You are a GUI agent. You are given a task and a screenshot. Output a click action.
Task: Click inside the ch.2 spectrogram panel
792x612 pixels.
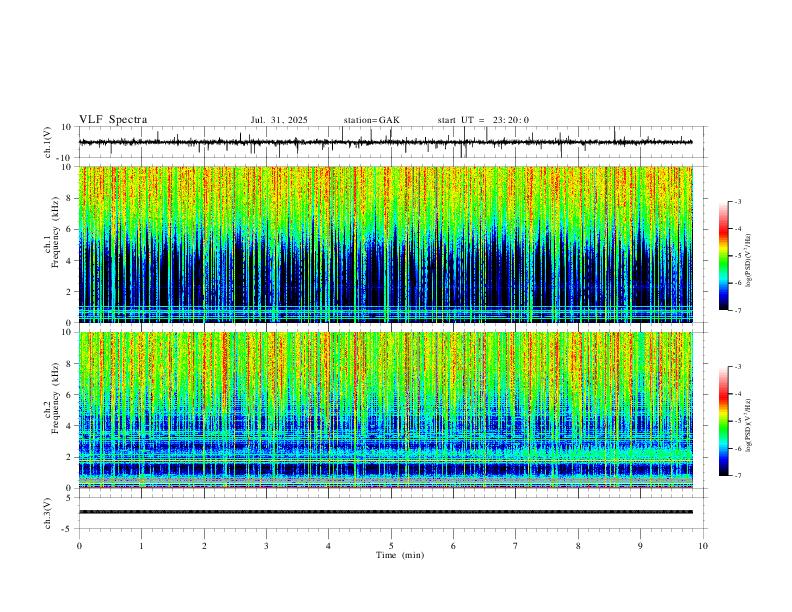pos(386,410)
